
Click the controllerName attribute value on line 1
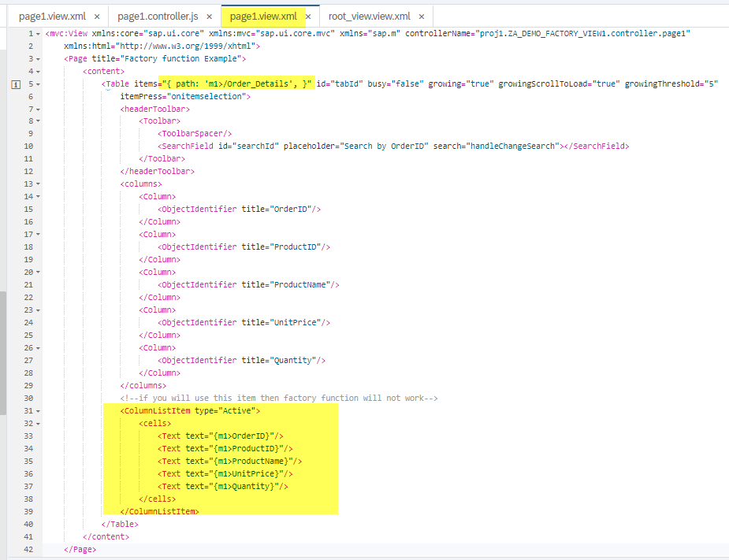pyautogui.click(x=583, y=33)
